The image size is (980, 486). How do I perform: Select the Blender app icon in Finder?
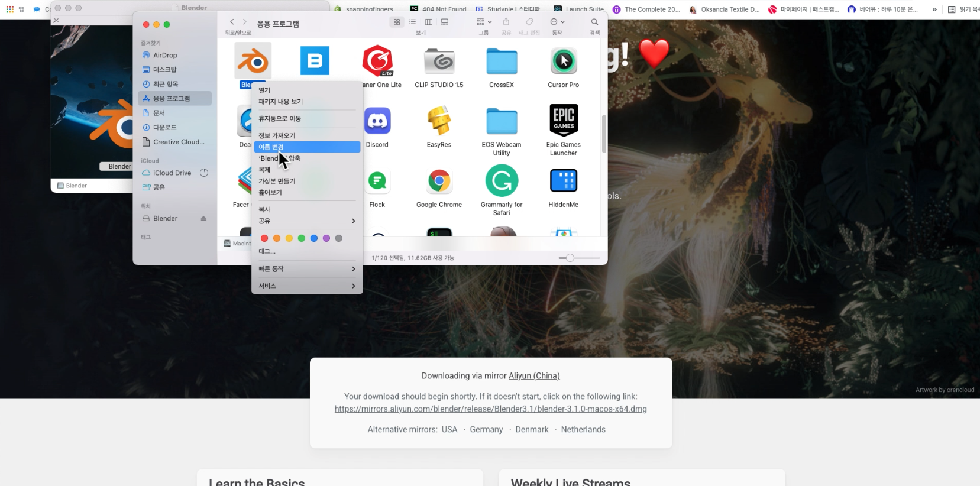tap(253, 60)
